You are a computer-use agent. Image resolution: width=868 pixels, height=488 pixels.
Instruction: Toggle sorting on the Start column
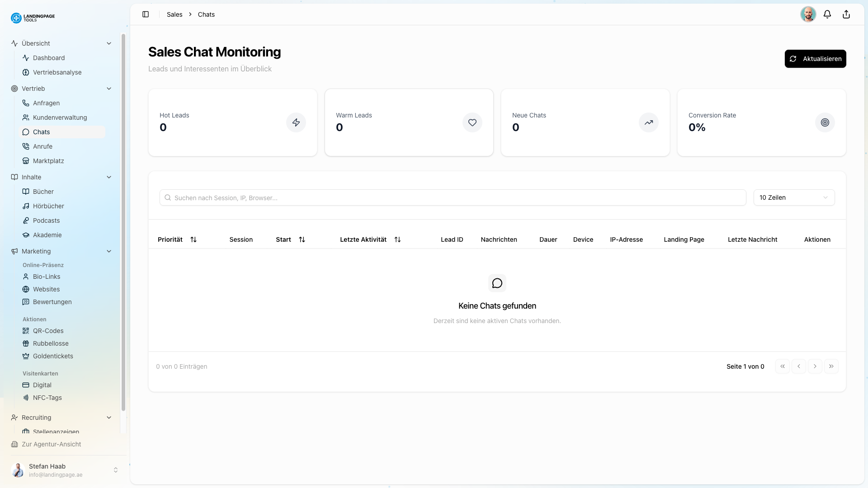(x=302, y=239)
